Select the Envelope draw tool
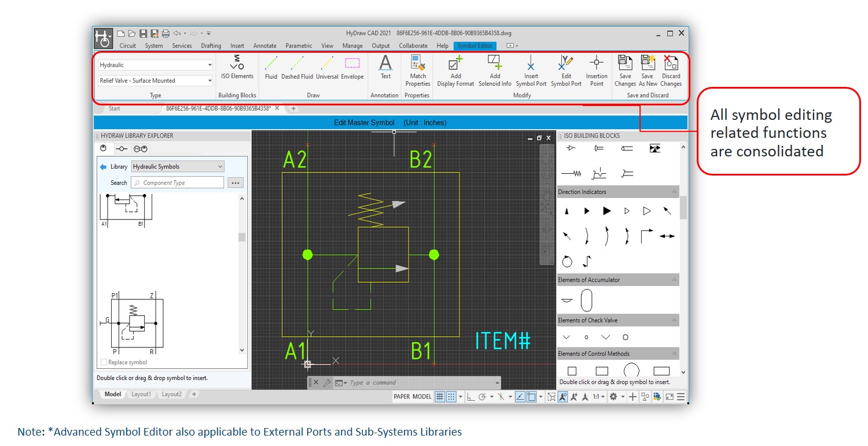The height and width of the screenshot is (446, 868). click(x=352, y=68)
